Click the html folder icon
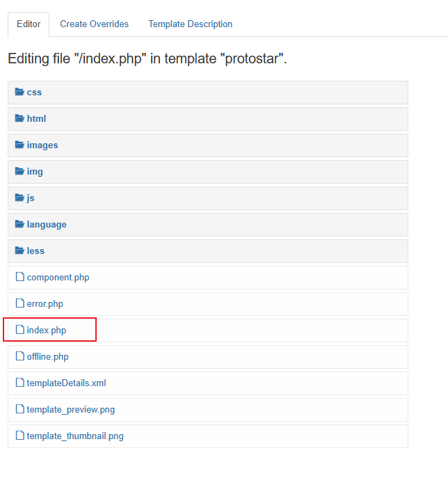 tap(19, 119)
